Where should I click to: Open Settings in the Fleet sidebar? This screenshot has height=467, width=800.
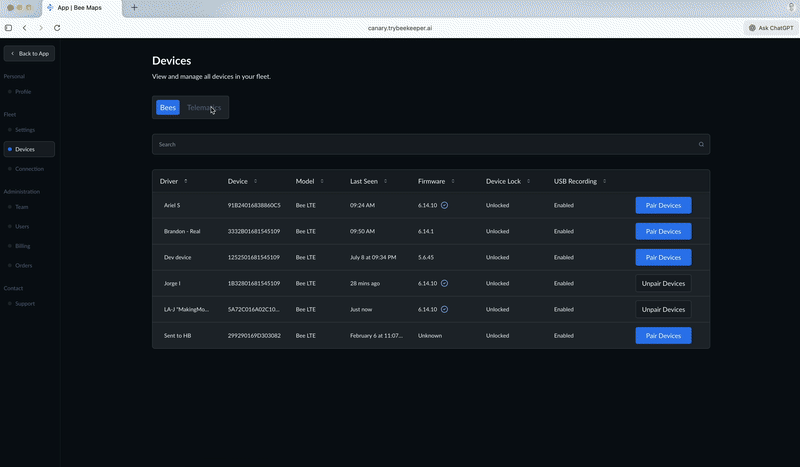25,130
